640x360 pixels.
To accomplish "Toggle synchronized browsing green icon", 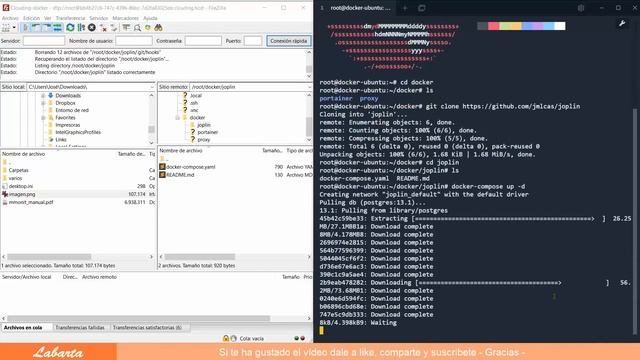I will [148, 28].
